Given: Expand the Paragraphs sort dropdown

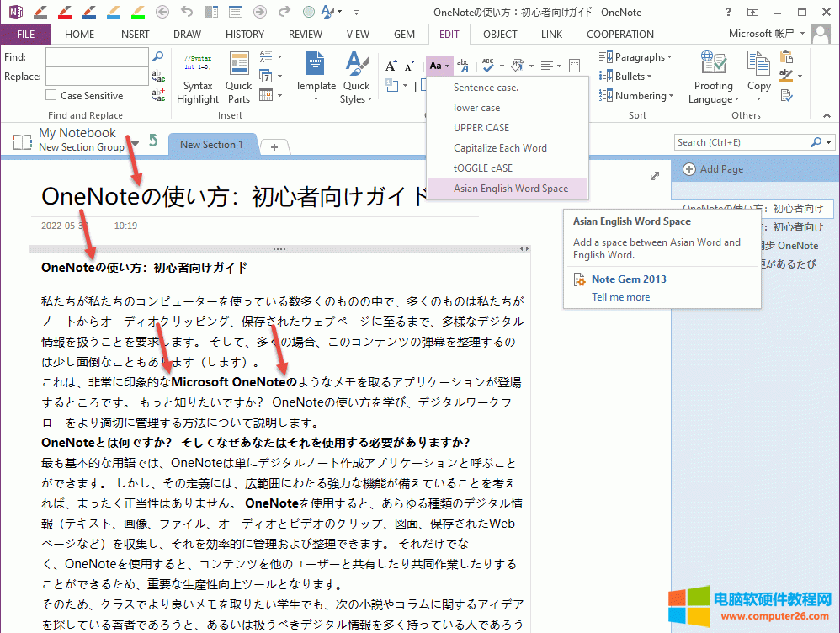Looking at the screenshot, I should pyautogui.click(x=669, y=57).
